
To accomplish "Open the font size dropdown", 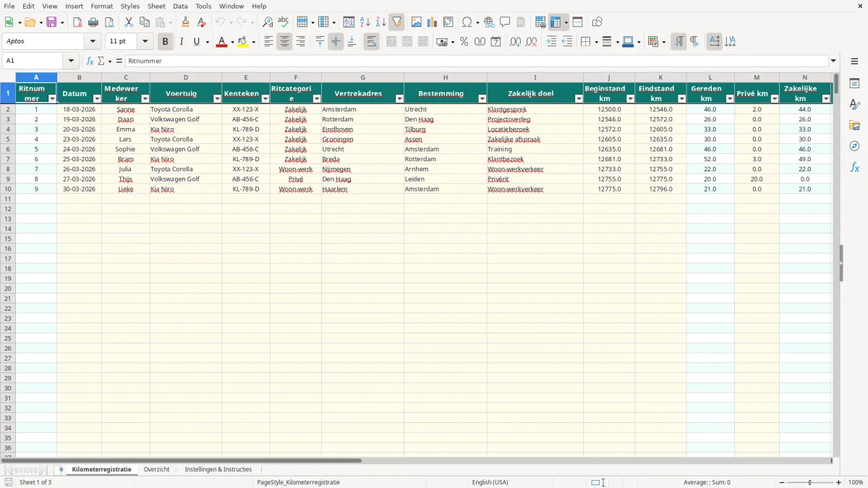I will coord(145,42).
